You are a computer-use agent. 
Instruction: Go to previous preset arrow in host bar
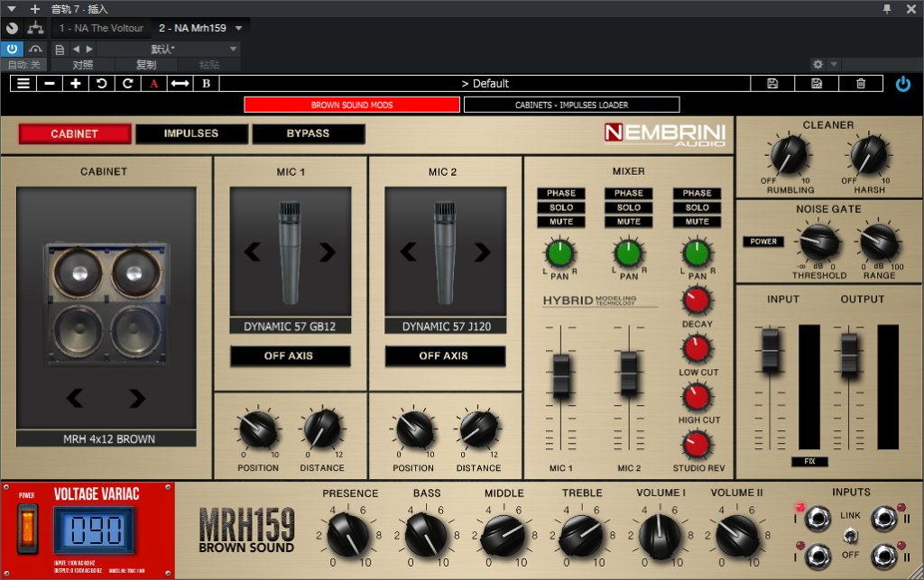point(76,49)
